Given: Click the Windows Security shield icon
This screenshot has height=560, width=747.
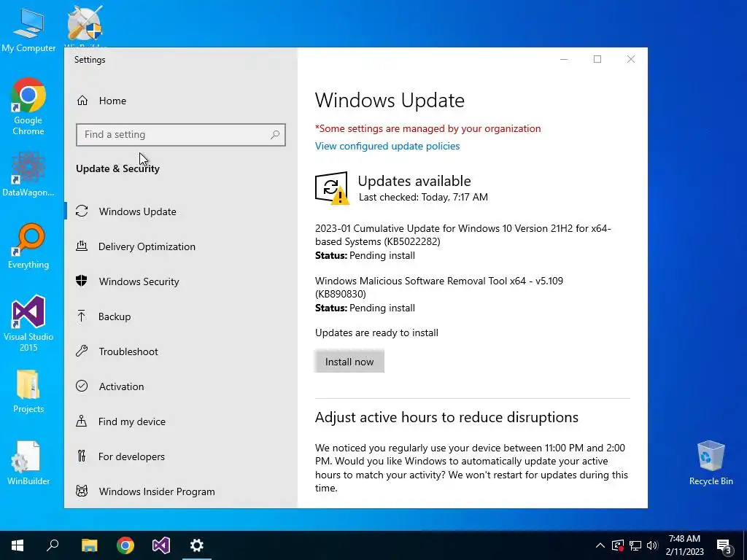Looking at the screenshot, I should 82,281.
